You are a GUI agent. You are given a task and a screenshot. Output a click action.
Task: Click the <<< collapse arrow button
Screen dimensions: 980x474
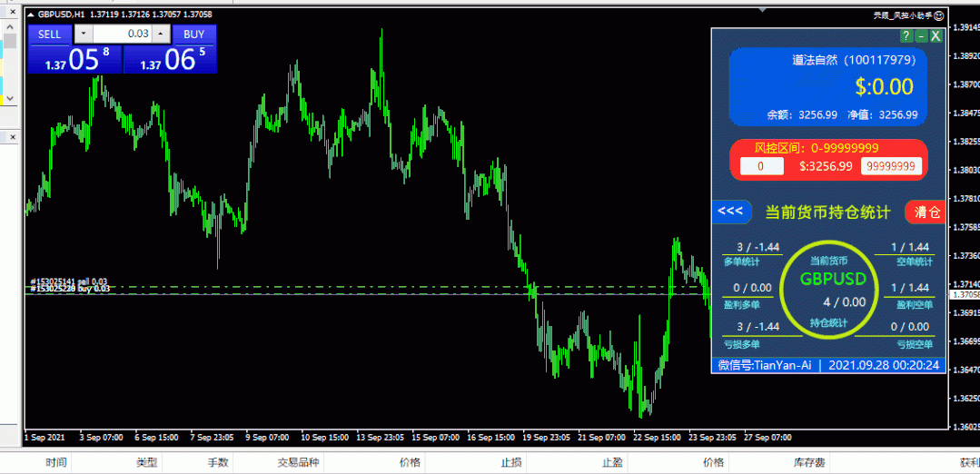(x=730, y=212)
